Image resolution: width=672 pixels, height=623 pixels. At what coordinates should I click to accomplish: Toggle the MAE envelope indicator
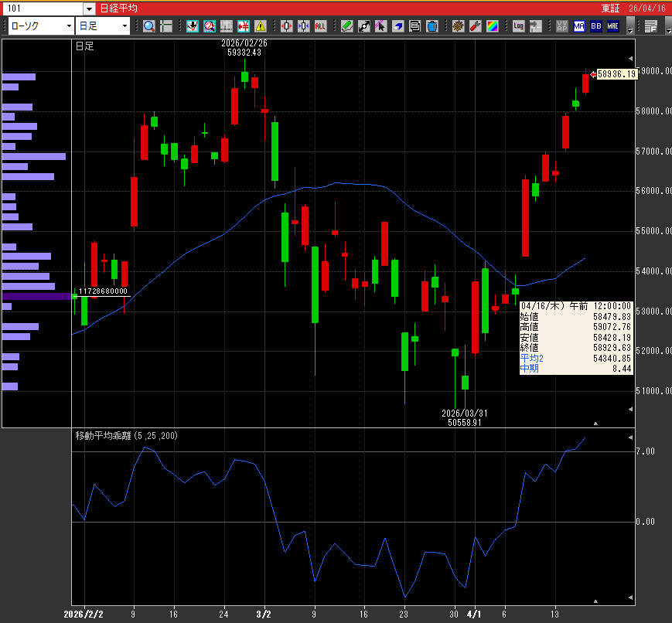[x=613, y=26]
